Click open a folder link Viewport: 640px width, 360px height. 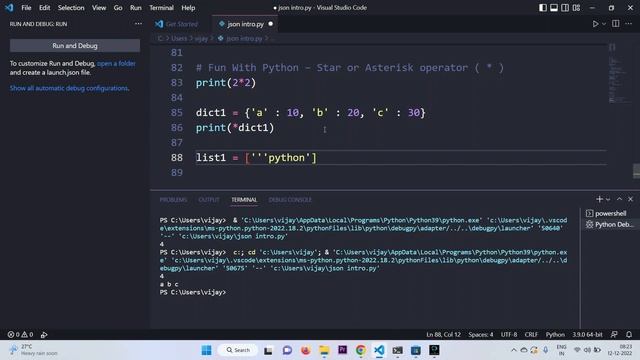(x=116, y=63)
